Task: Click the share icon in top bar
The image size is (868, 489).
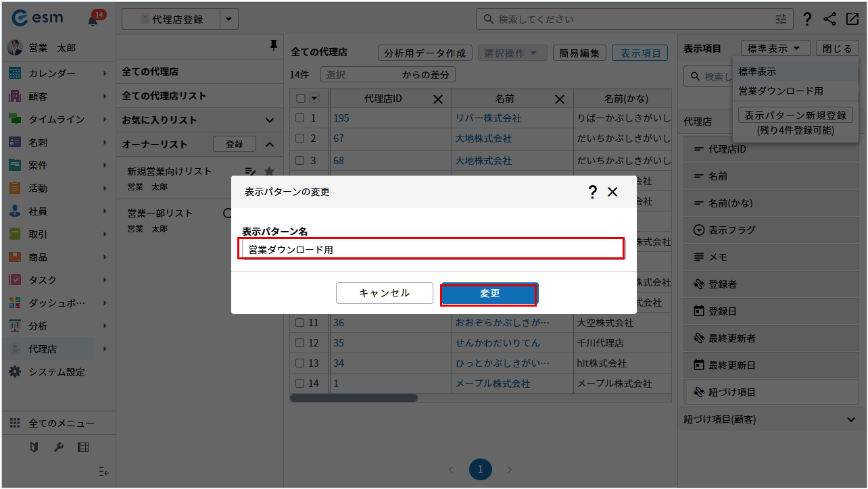Action: tap(830, 19)
